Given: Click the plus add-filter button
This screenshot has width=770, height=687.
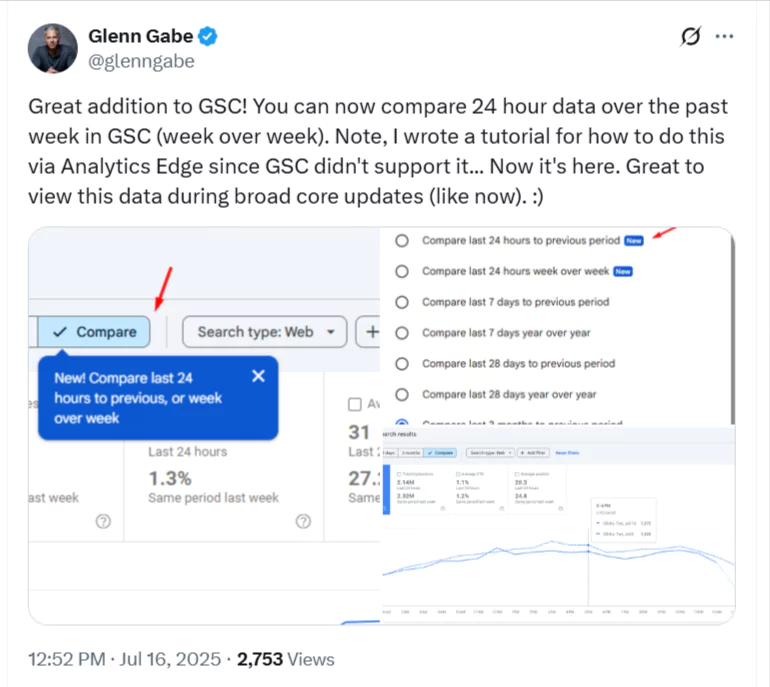Looking at the screenshot, I should 368,332.
